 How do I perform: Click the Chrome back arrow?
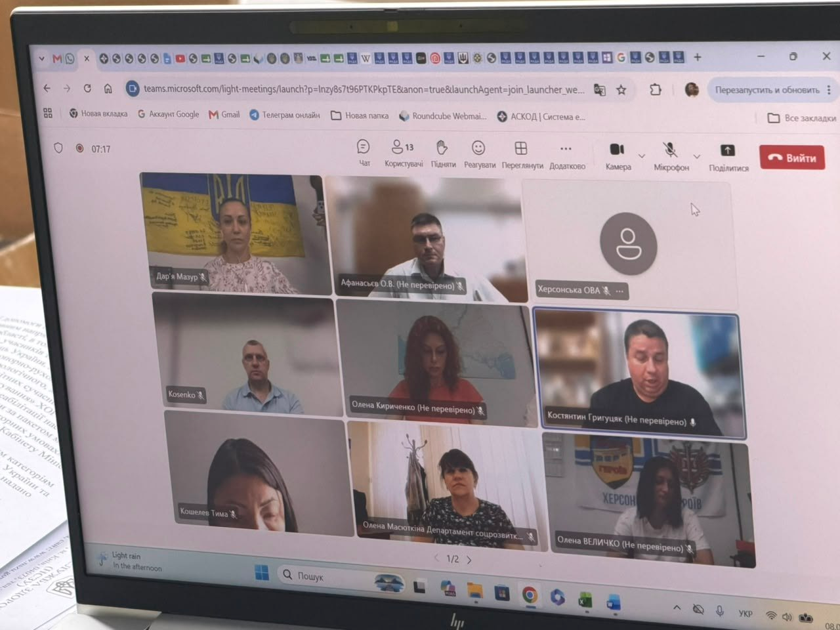[47, 88]
